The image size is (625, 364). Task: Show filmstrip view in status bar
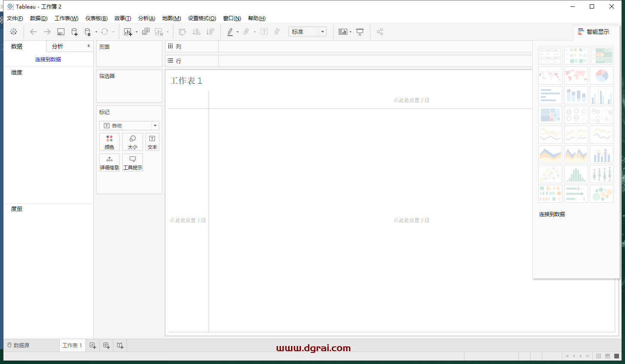coord(607,356)
